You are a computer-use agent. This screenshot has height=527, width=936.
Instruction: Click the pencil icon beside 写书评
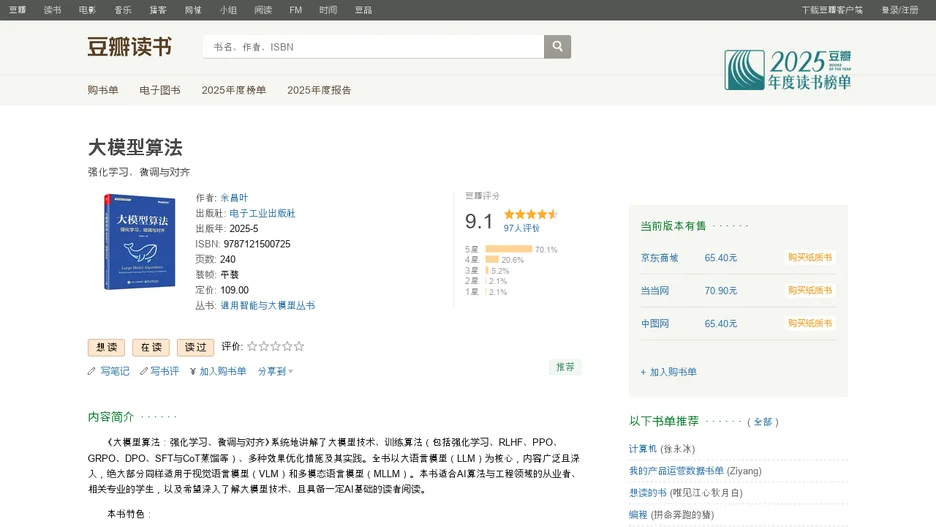144,371
